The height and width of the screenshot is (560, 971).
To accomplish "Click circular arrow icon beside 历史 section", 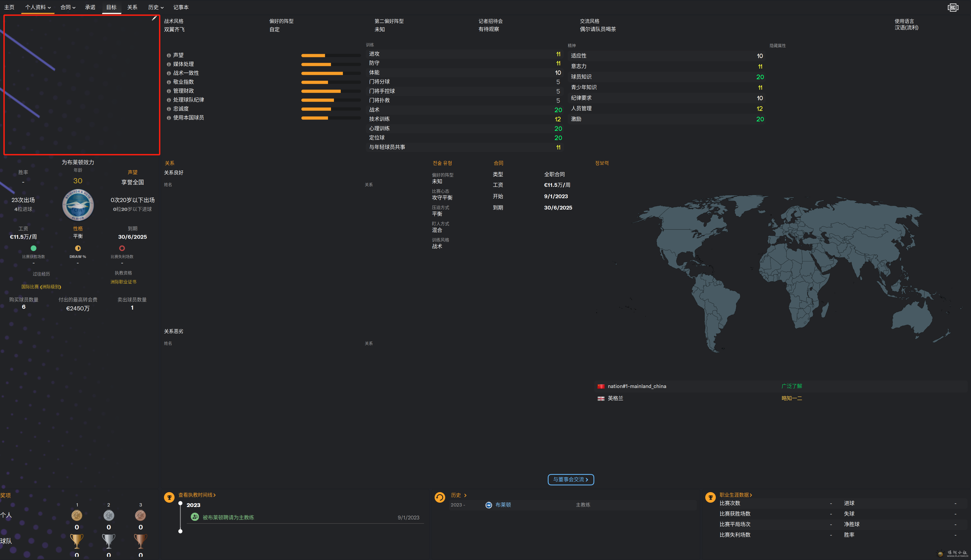I will (440, 497).
